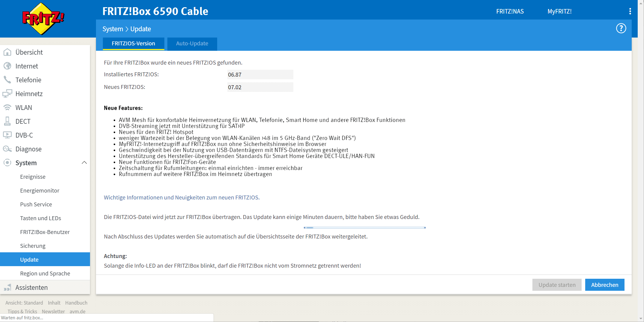Switch to the Auto-Update tab
The image size is (644, 322).
(192, 44)
